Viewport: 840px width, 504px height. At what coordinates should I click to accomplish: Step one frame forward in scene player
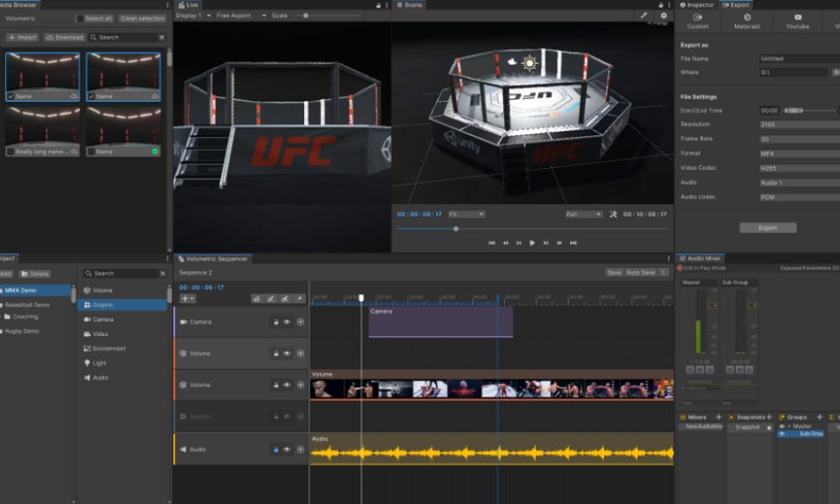546,243
